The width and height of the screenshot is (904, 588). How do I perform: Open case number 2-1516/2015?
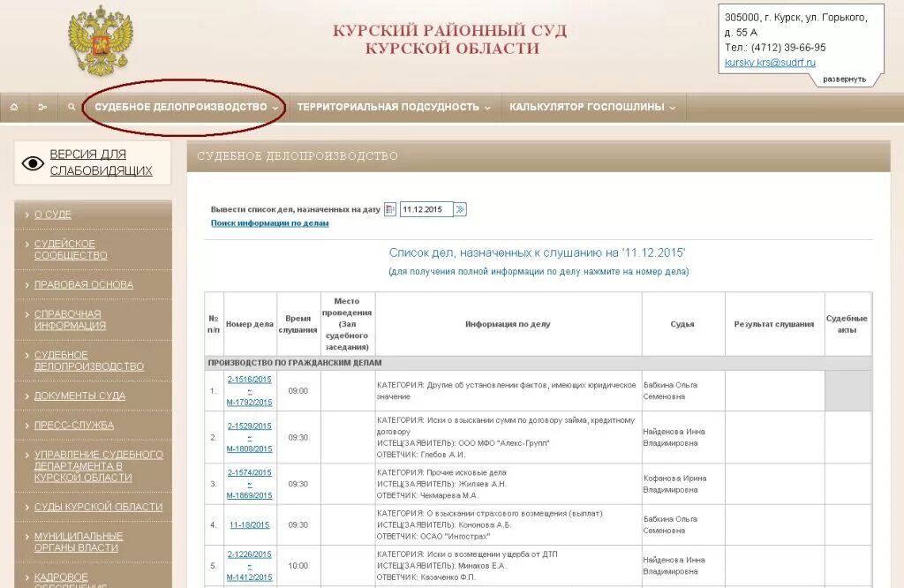click(249, 380)
